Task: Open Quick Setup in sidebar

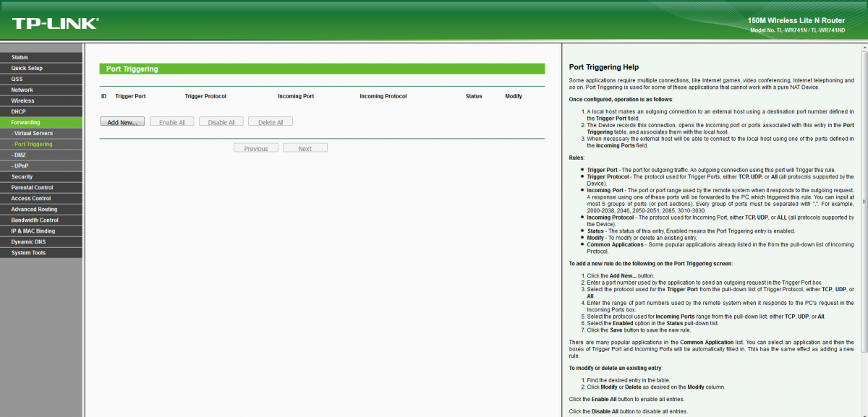Action: click(x=41, y=68)
